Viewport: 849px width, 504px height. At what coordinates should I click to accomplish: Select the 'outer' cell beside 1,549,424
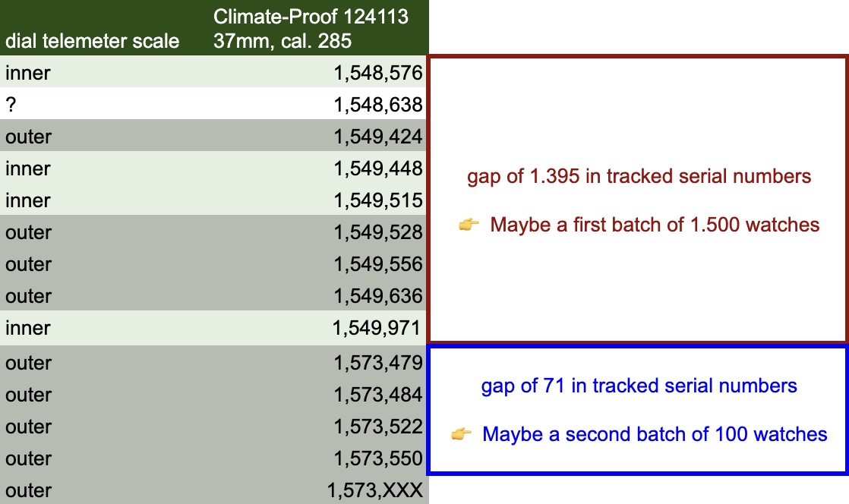29,137
